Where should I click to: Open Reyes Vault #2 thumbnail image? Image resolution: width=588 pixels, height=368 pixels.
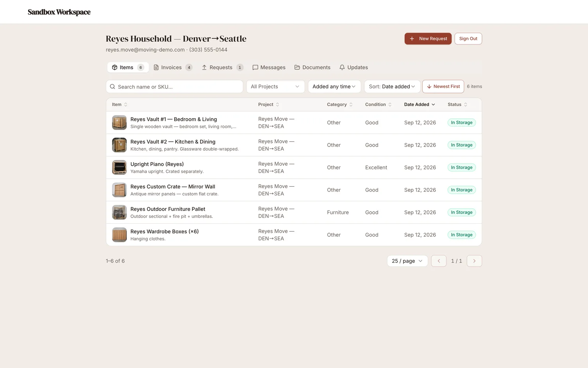(119, 145)
